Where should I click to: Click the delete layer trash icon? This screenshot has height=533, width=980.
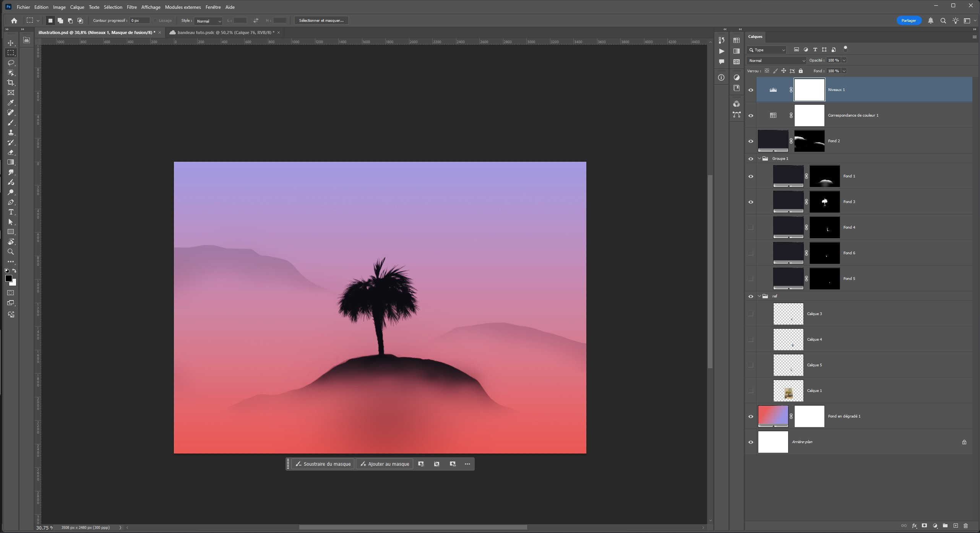point(966,526)
